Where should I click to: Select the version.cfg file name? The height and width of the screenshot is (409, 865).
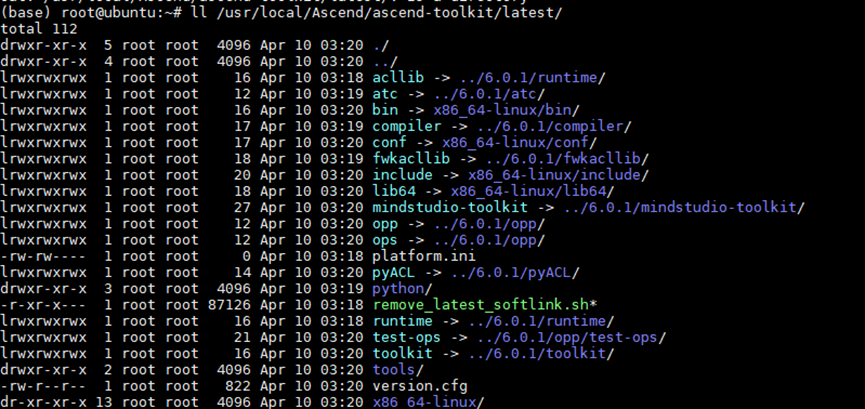(x=420, y=386)
